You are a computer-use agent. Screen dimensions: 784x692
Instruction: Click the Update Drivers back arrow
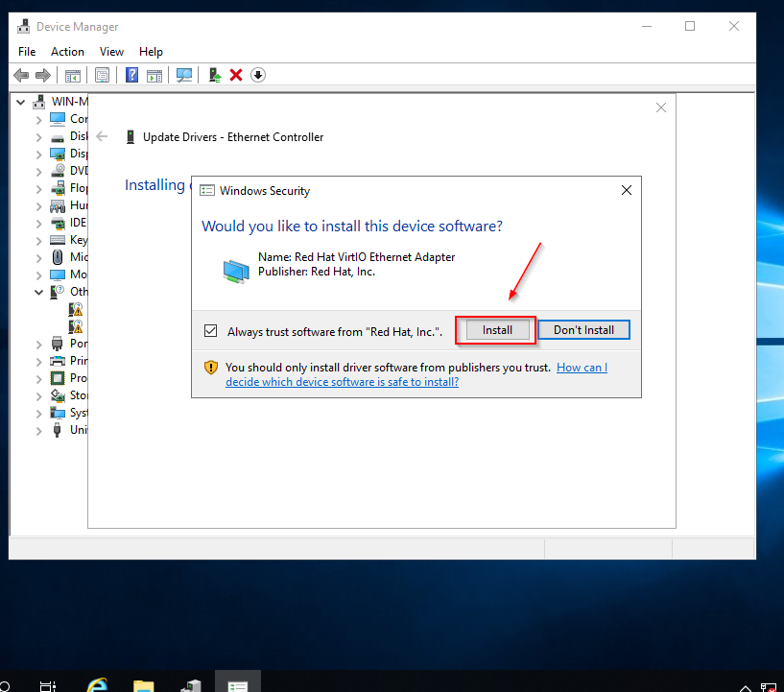(x=102, y=136)
